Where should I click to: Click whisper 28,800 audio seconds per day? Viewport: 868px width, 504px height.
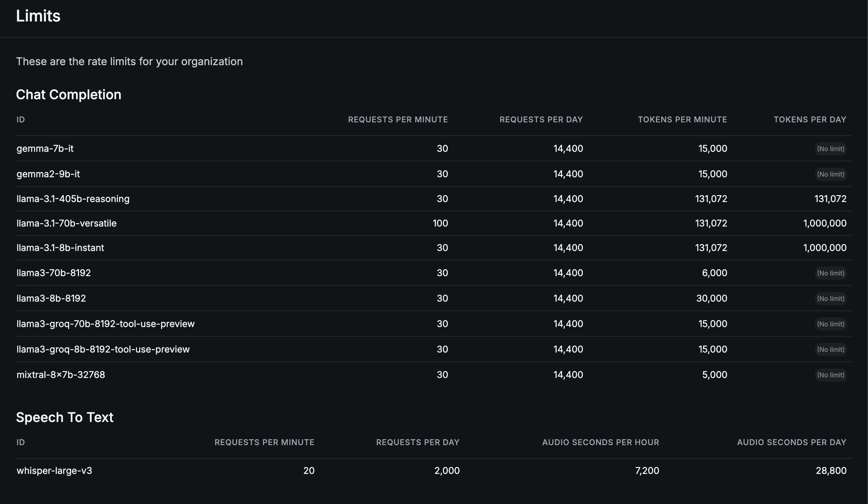tap(831, 470)
